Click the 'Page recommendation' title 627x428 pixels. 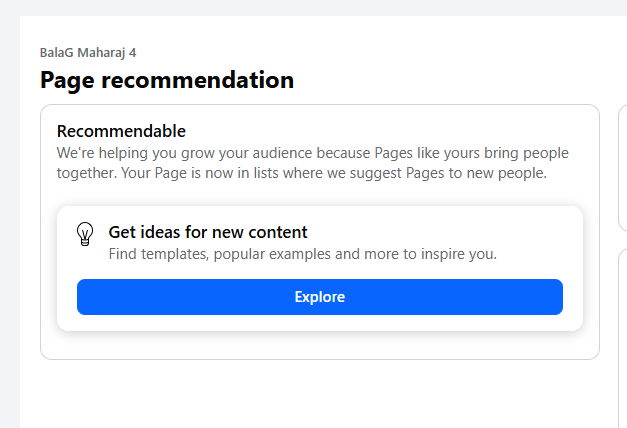167,80
